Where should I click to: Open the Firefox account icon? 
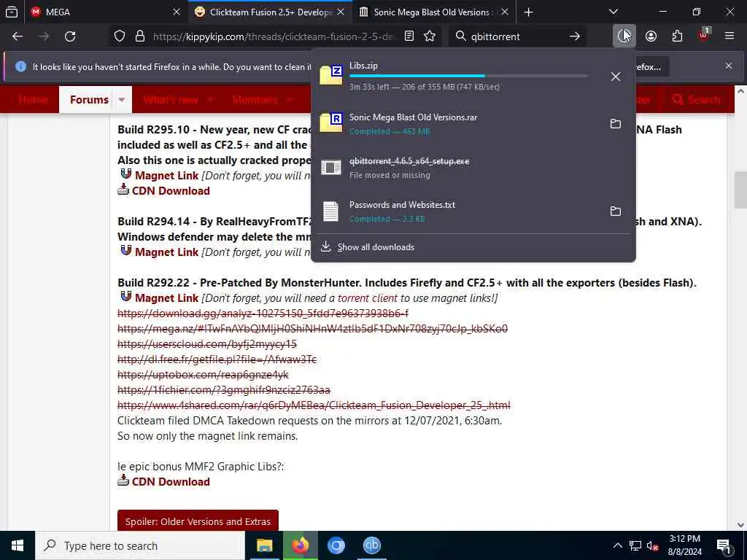coord(651,36)
